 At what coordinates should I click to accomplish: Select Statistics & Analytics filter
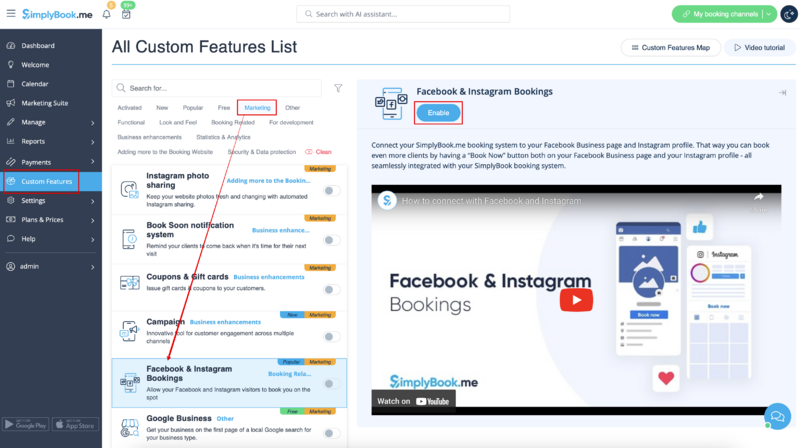click(223, 137)
